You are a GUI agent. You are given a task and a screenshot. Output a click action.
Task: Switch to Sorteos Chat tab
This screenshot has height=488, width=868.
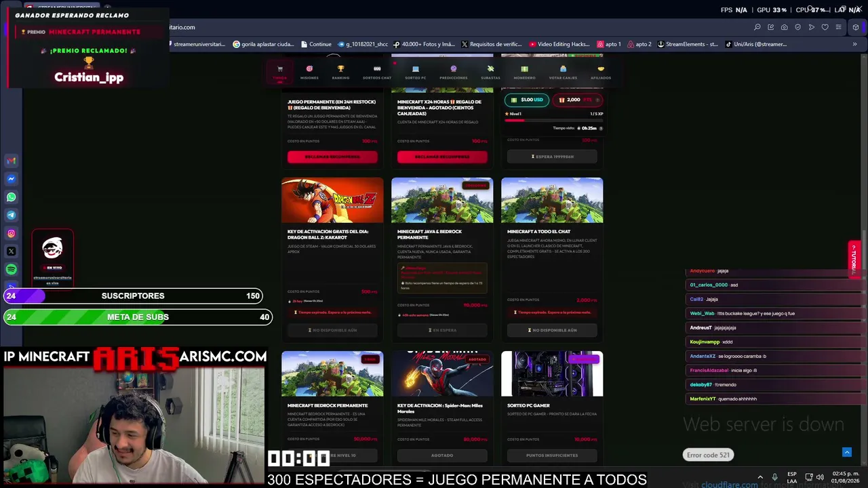pos(377,72)
